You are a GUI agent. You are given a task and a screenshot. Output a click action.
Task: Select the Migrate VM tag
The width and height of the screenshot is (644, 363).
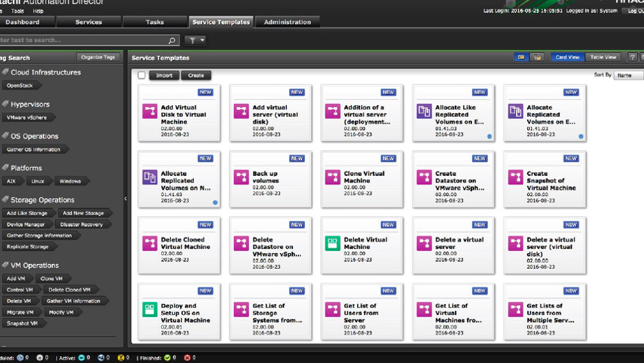[x=21, y=313]
